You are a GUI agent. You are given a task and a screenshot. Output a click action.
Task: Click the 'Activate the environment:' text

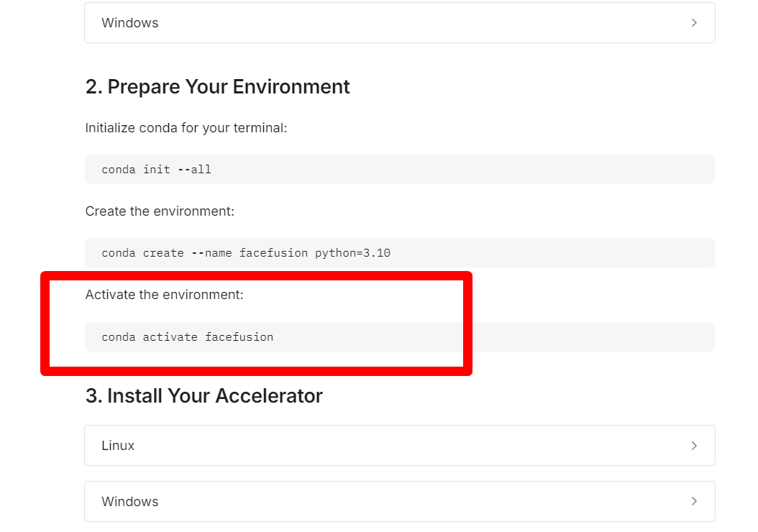click(165, 295)
